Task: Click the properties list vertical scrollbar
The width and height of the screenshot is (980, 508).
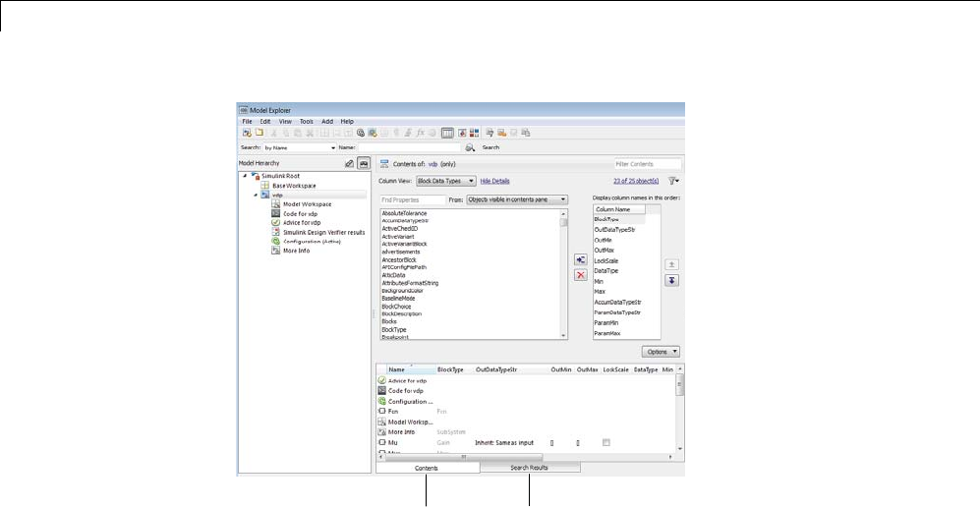Action: [x=564, y=274]
